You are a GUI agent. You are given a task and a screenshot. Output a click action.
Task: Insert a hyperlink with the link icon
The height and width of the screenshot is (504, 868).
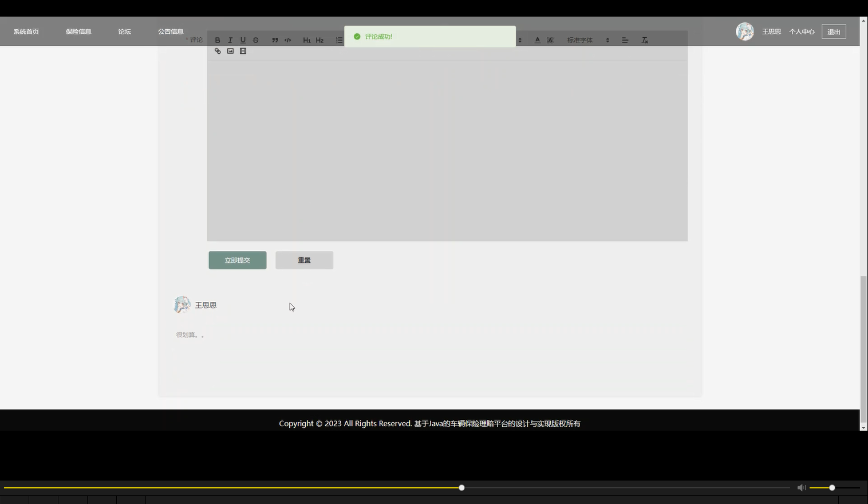coord(218,51)
